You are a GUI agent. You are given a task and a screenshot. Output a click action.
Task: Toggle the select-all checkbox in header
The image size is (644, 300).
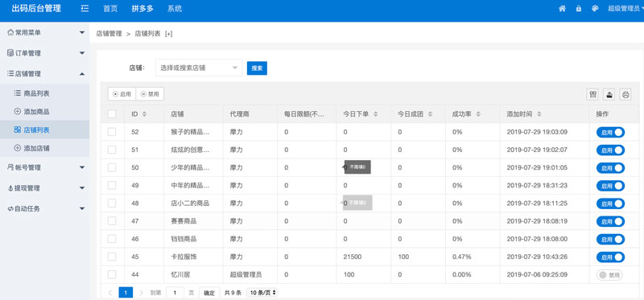pyautogui.click(x=112, y=114)
